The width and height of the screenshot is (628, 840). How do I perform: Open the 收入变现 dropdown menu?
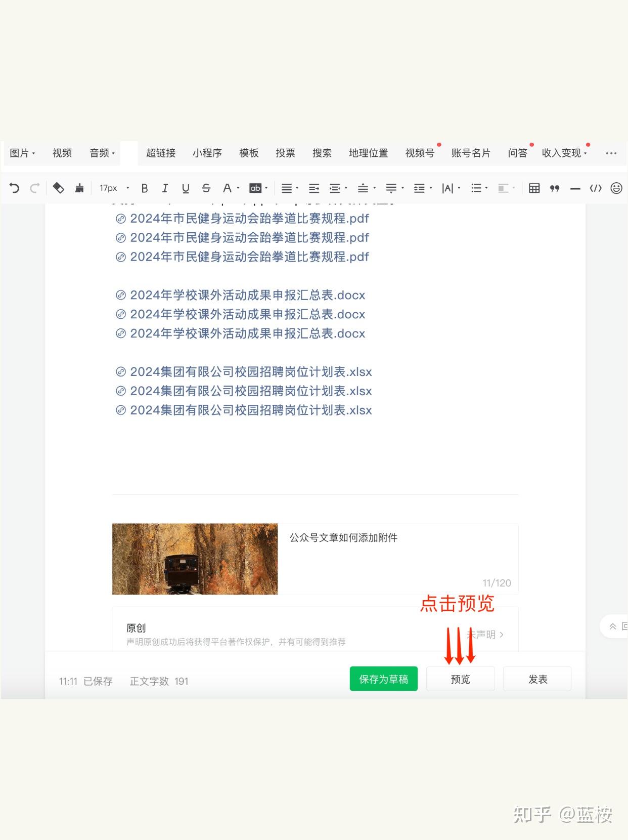(x=564, y=153)
